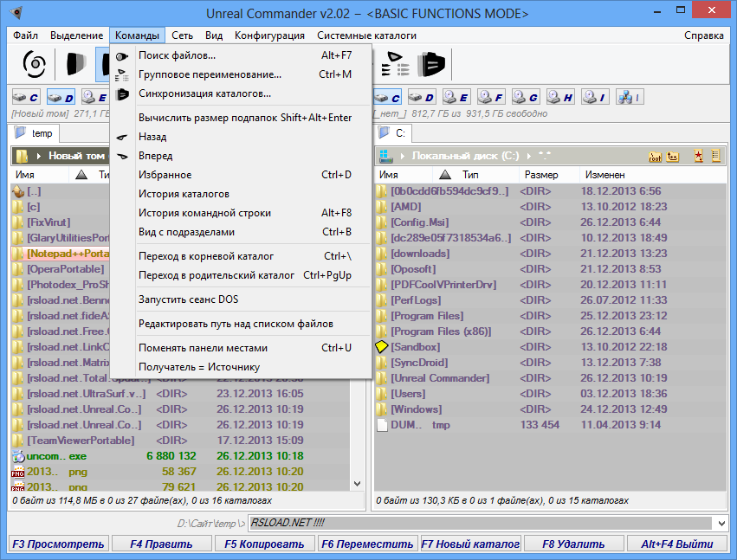Choose Избранное menu entry
737x560 pixels.
[241, 175]
